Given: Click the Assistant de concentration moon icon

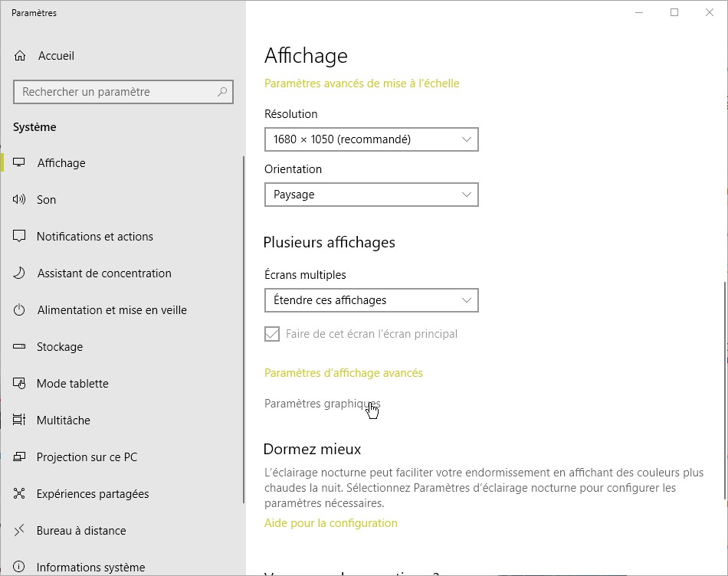Looking at the screenshot, I should click(x=20, y=273).
